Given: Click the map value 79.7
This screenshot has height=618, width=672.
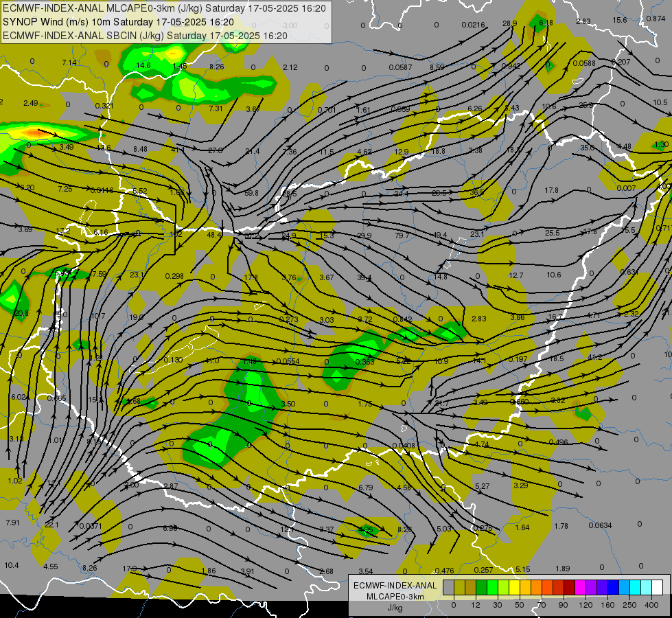Looking at the screenshot, I should [x=402, y=236].
